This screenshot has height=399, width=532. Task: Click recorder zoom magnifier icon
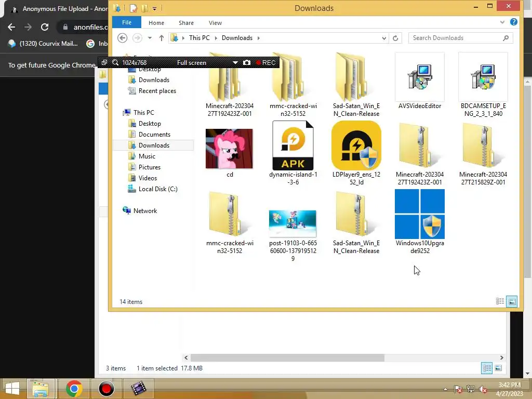115,62
